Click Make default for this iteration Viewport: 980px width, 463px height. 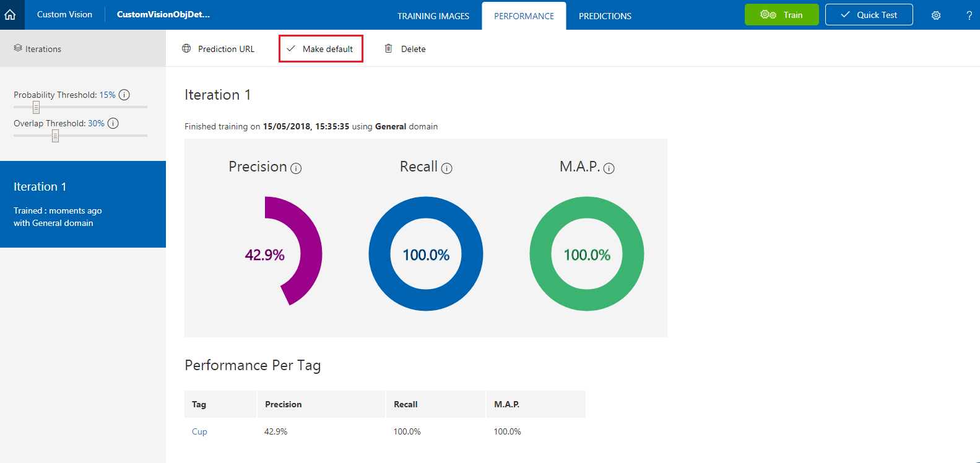pyautogui.click(x=321, y=49)
